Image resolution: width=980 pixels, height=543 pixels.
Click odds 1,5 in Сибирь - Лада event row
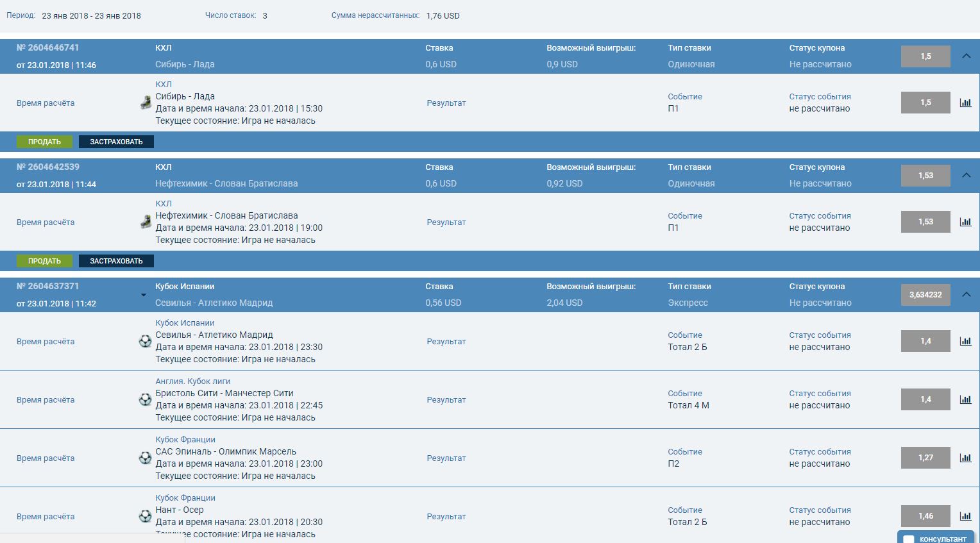(925, 103)
